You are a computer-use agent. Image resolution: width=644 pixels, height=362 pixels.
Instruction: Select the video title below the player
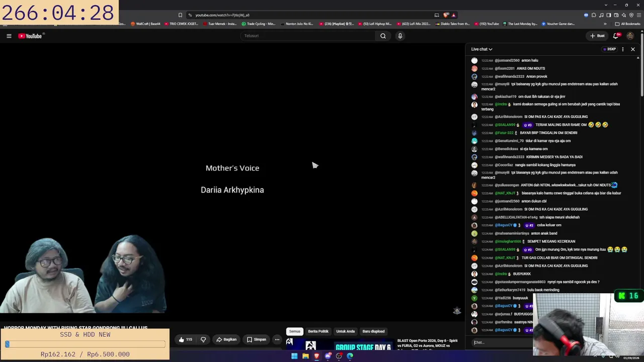[x=76, y=328]
